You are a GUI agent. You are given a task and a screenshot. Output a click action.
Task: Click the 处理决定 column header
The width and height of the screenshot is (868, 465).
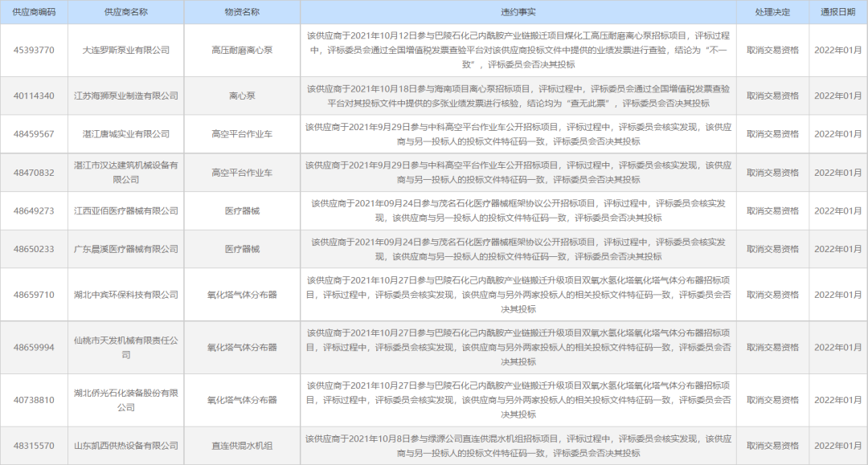pyautogui.click(x=771, y=10)
